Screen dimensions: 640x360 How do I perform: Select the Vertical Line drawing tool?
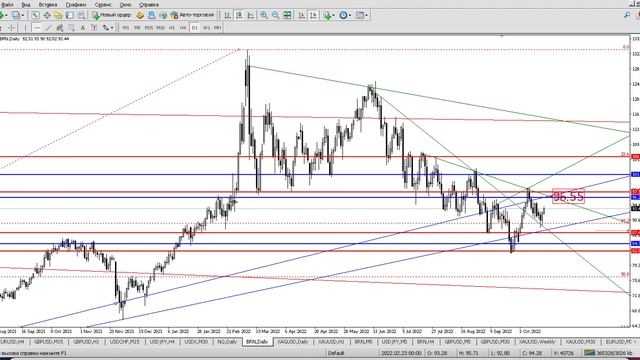[x=25, y=28]
